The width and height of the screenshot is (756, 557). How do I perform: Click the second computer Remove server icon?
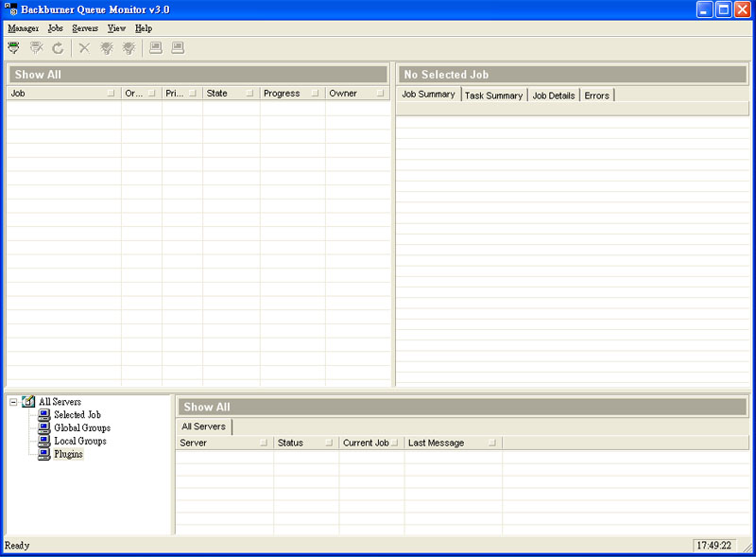(x=178, y=48)
